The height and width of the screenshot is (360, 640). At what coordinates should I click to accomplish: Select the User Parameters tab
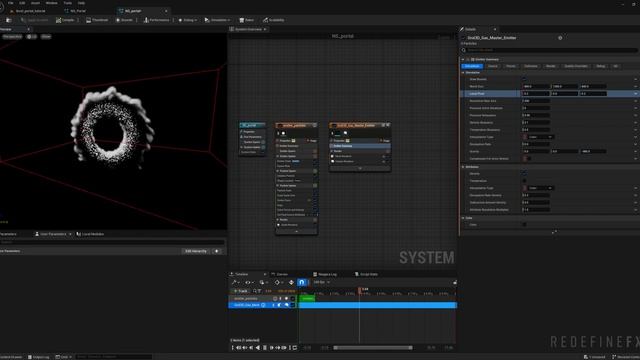point(53,234)
